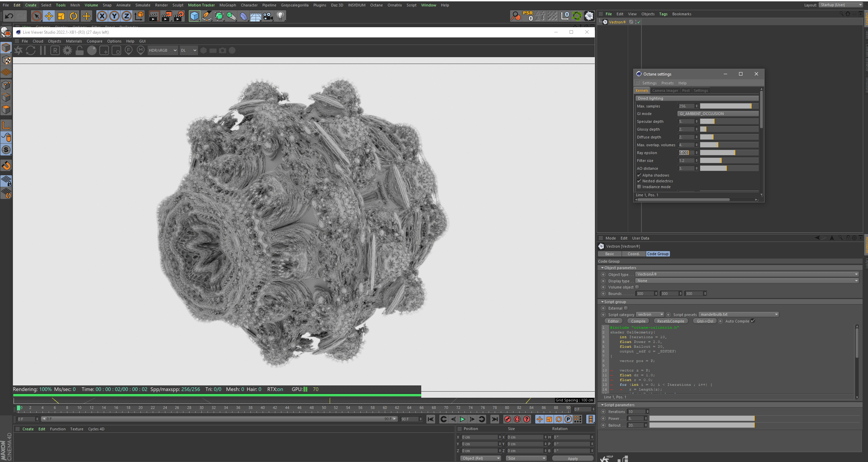Collapse the Script parameters section

[x=603, y=405]
